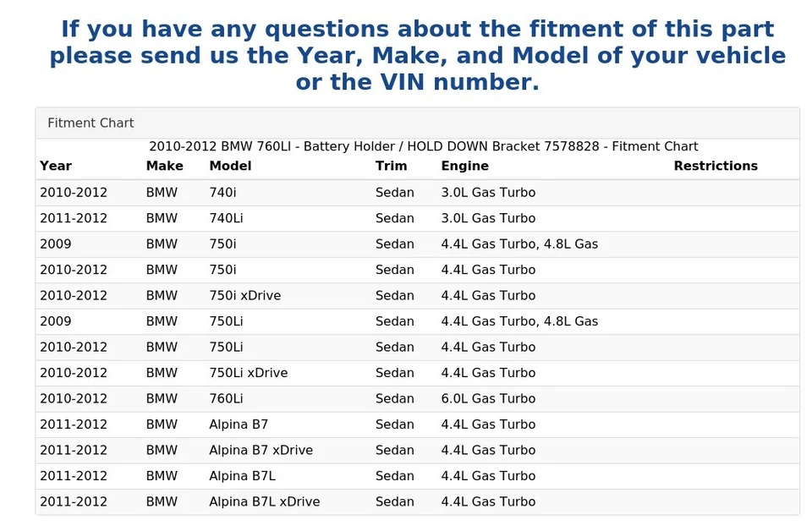Click the Trim column header

pyautogui.click(x=391, y=166)
